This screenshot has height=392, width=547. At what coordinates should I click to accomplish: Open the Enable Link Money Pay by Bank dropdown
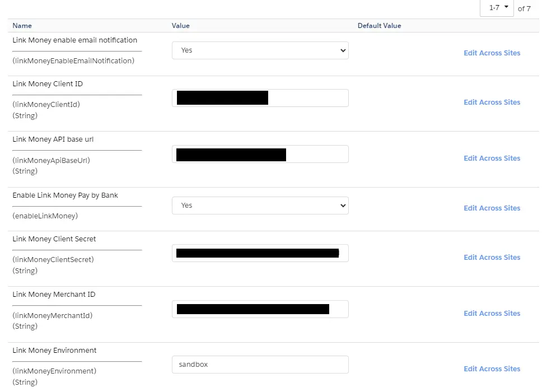coord(260,206)
